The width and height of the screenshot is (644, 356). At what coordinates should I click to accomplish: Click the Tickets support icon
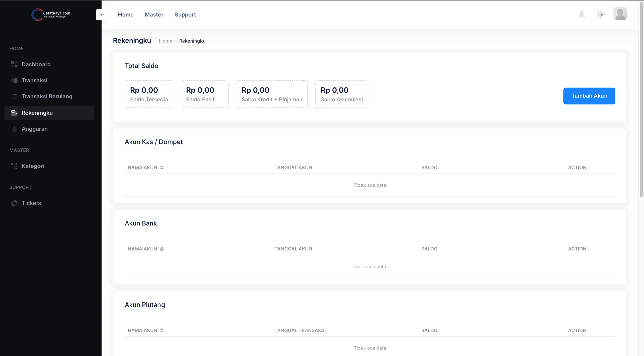tap(14, 203)
